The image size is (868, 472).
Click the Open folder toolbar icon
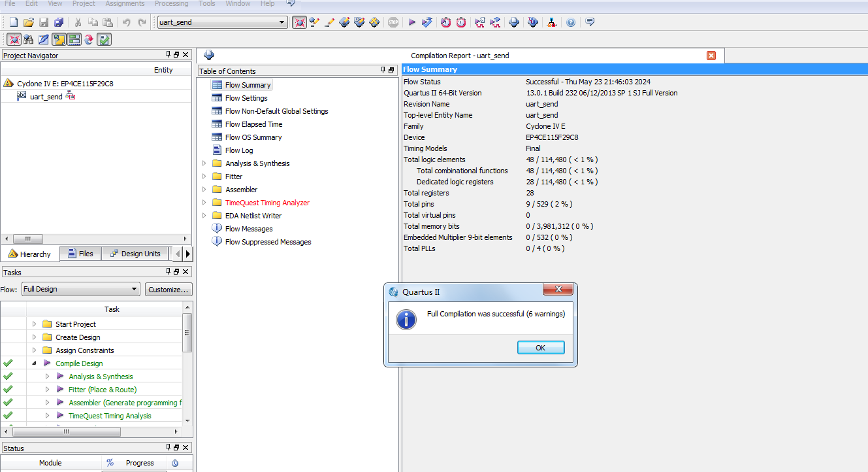tap(28, 22)
